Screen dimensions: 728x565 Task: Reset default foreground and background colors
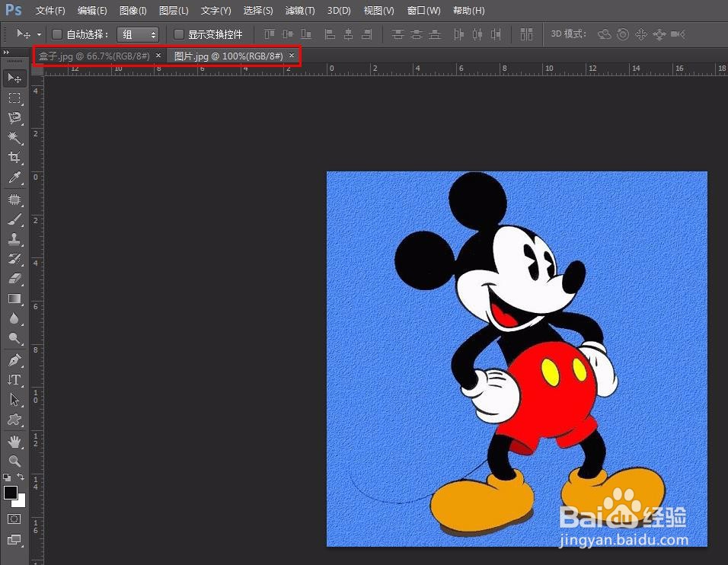[x=7, y=477]
